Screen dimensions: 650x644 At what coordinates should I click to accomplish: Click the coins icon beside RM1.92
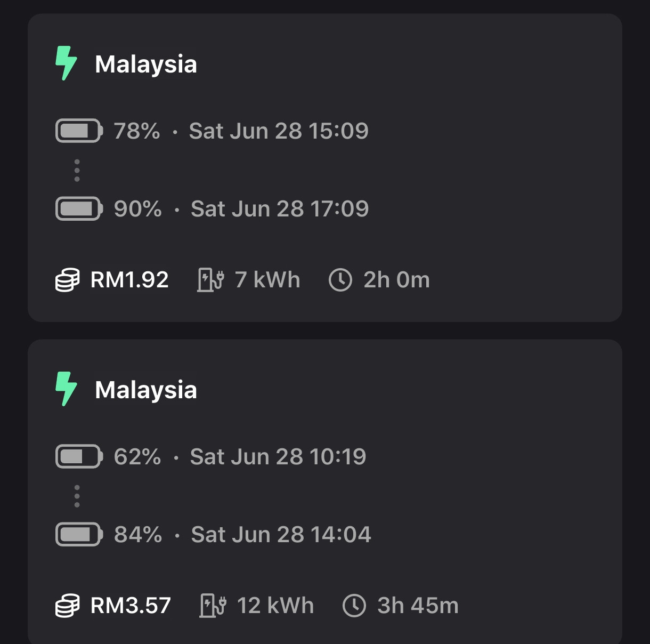click(68, 280)
